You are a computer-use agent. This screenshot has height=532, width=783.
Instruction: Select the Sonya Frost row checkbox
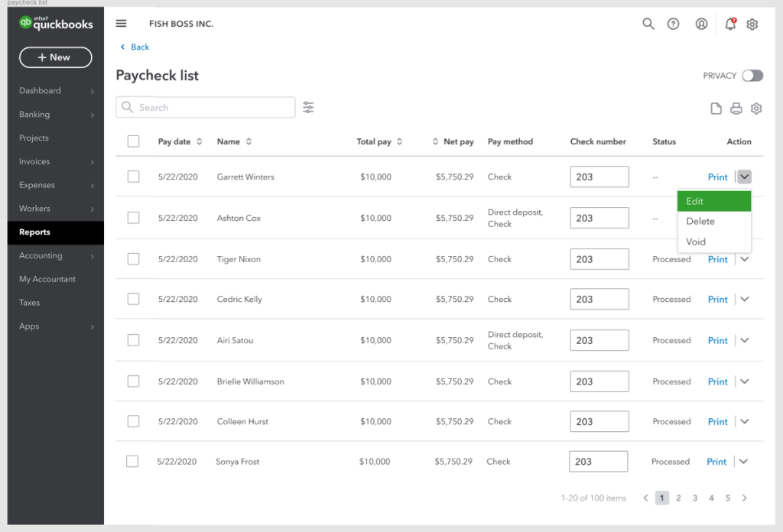(x=132, y=461)
